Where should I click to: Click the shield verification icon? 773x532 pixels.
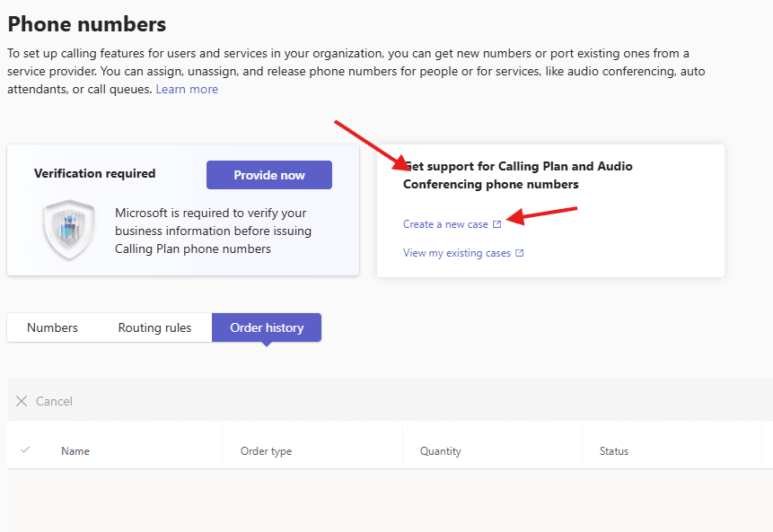pos(68,231)
